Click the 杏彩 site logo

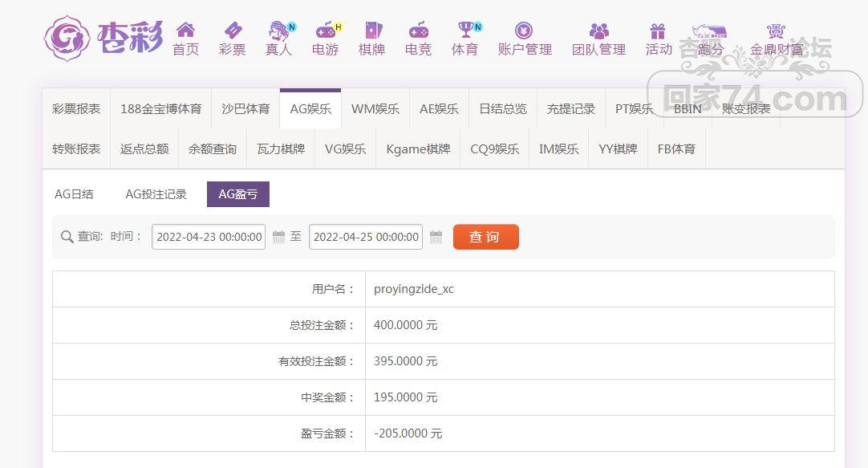click(103, 37)
